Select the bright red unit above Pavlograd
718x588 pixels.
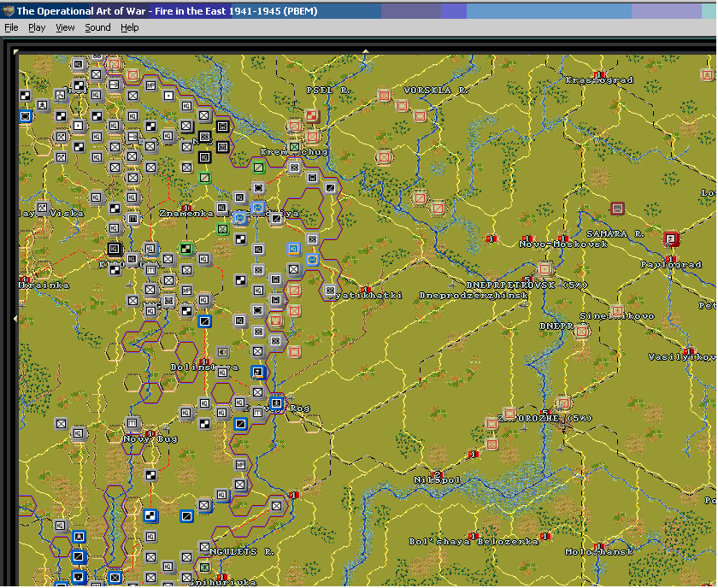point(671,238)
